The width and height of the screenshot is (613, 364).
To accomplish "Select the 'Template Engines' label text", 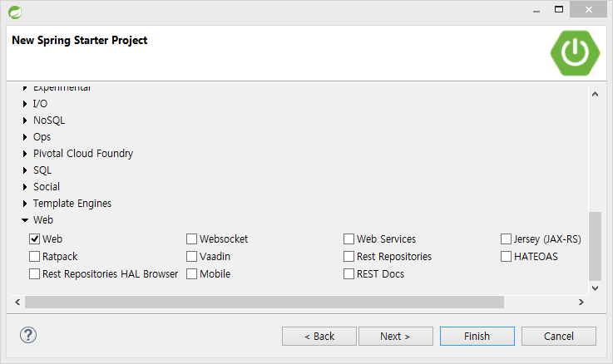I will pos(72,204).
